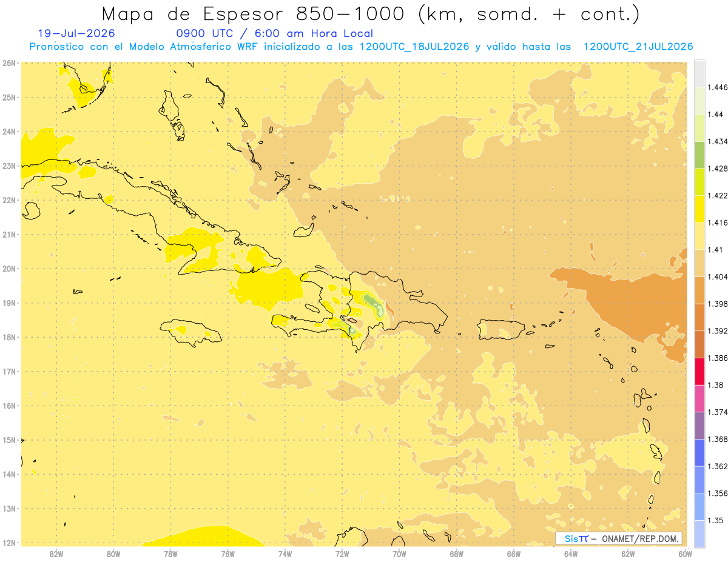Click the orange swatch between 1.398 and 1.404
728x562 pixels.
click(699, 290)
